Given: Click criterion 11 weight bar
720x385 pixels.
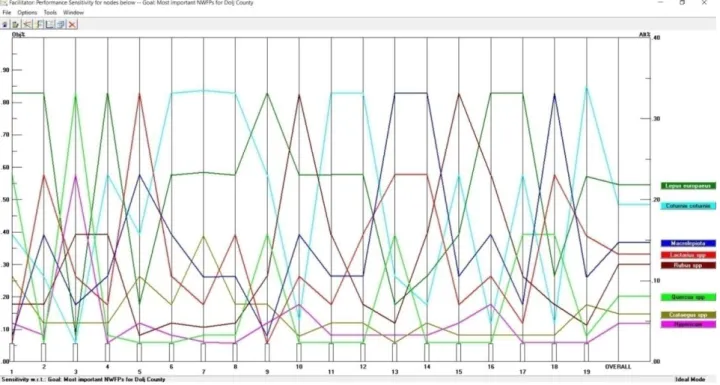Looking at the screenshot, I should [x=331, y=352].
